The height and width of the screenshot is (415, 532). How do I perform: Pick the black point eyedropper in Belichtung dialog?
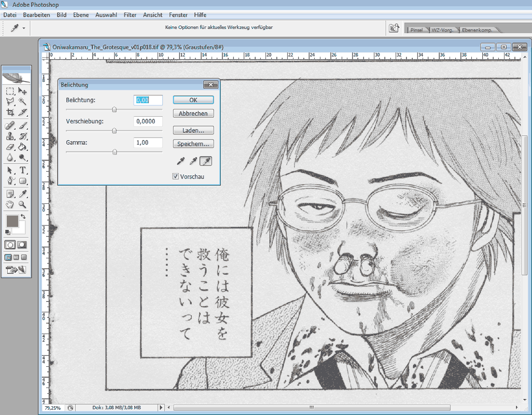coord(180,161)
